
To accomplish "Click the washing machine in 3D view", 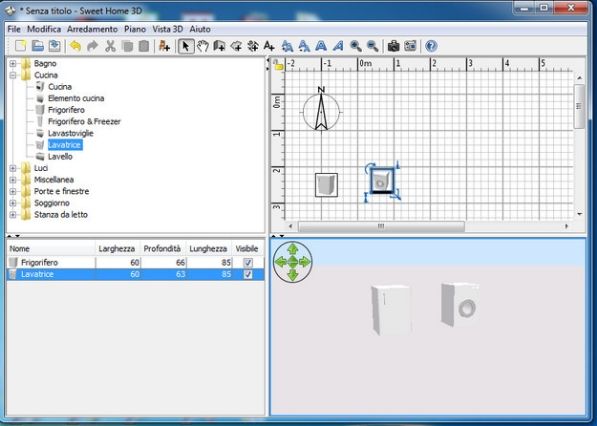I will pos(460,305).
